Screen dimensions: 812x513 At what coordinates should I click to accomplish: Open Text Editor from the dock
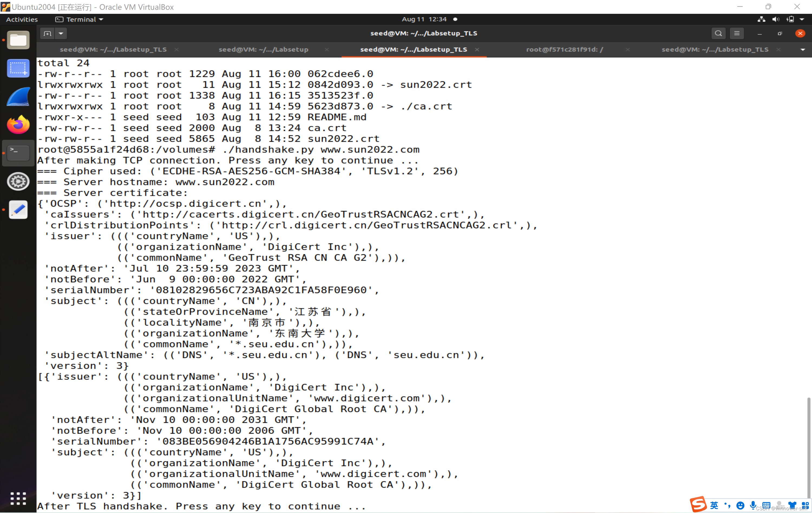point(18,210)
